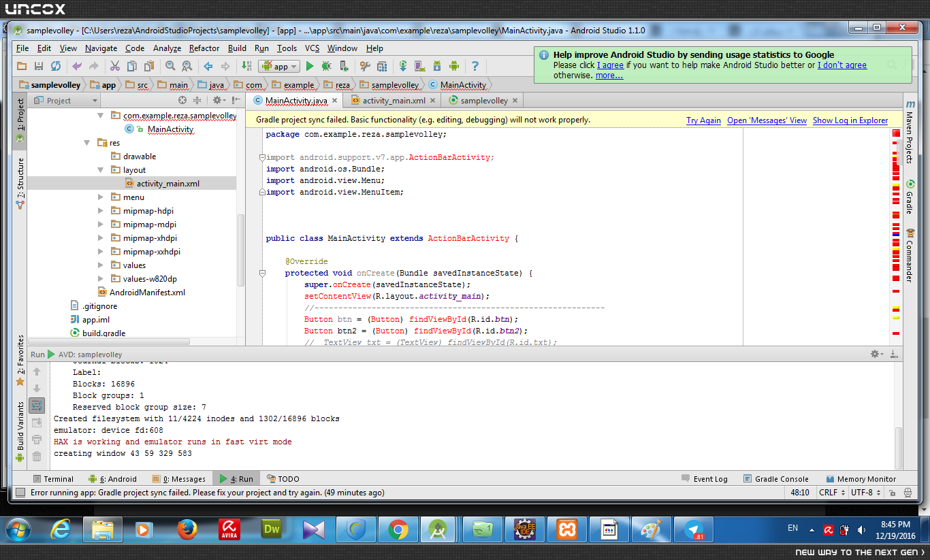
Task: Expand the values folder in project tree
Action: click(x=100, y=265)
